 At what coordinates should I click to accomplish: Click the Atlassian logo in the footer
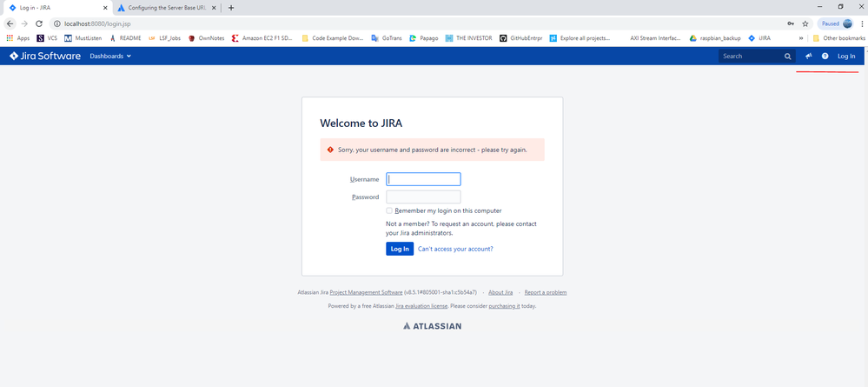click(433, 326)
